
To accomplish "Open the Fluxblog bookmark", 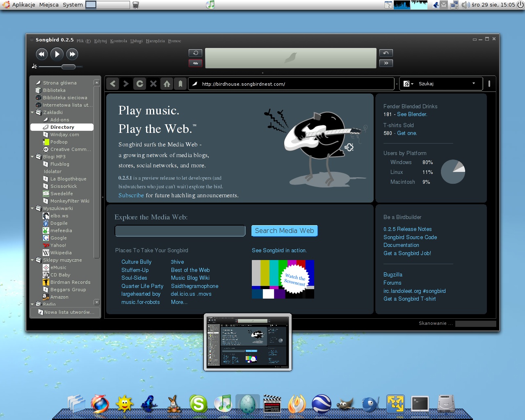I will [62, 164].
